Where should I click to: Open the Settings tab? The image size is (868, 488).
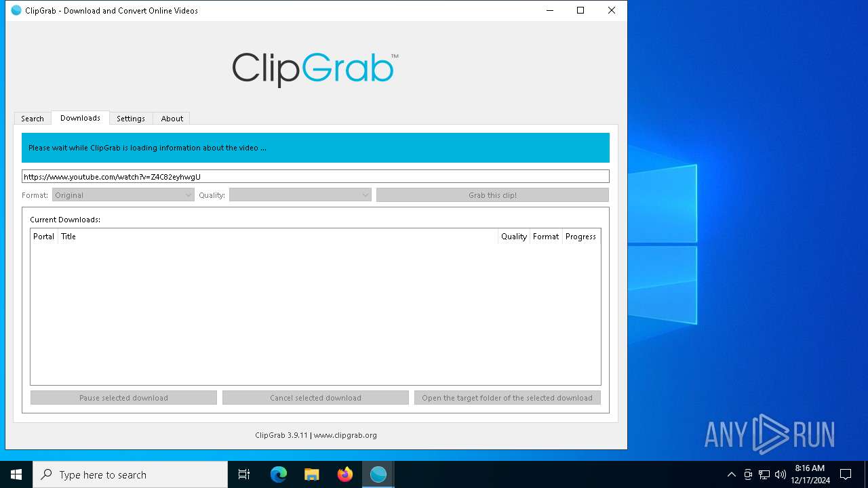131,119
